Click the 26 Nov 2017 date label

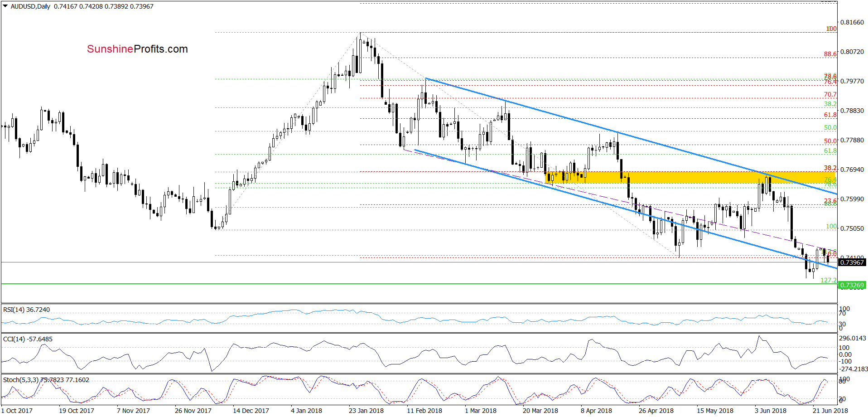[x=193, y=411]
